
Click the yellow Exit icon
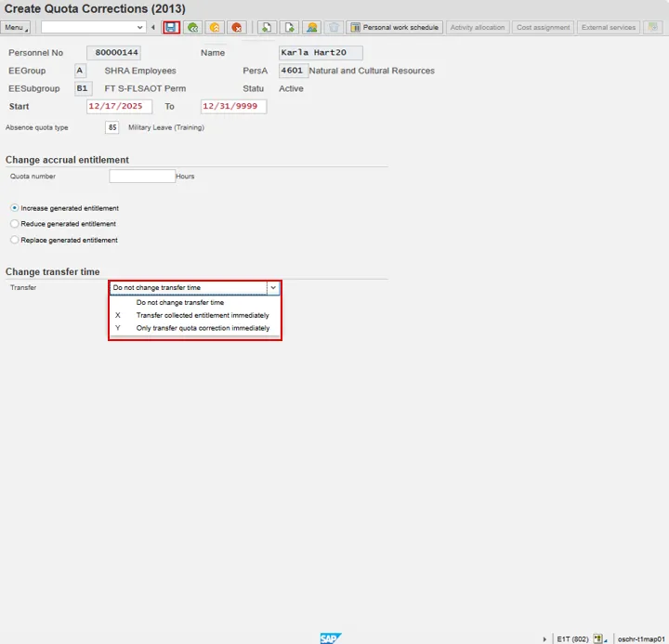(x=215, y=28)
